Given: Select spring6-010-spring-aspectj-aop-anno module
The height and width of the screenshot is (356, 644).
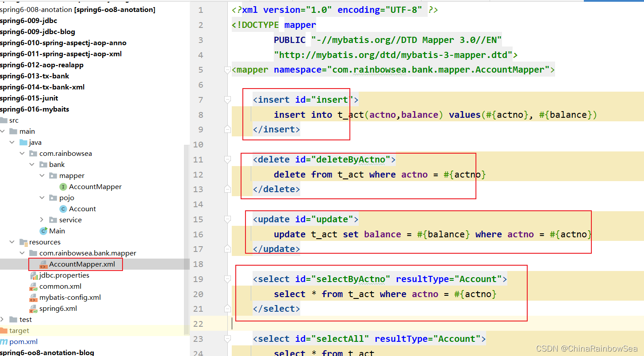Looking at the screenshot, I should coord(63,43).
